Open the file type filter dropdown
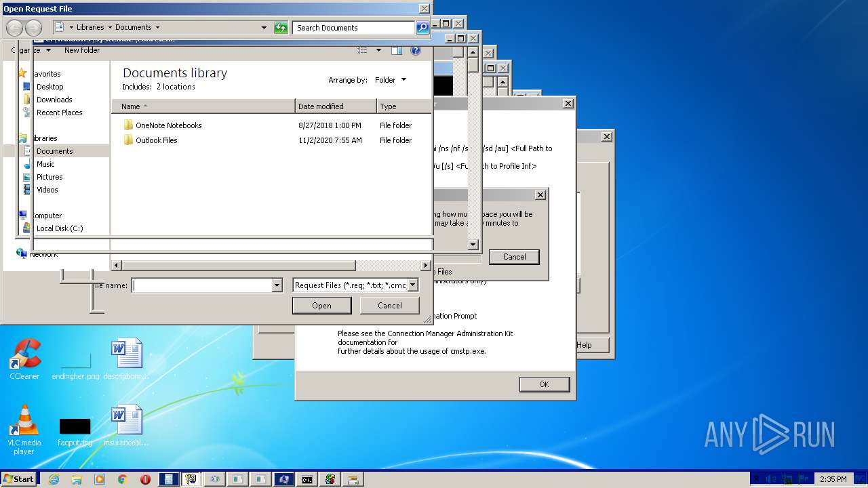Screen dimensions: 868x488 coord(413,285)
